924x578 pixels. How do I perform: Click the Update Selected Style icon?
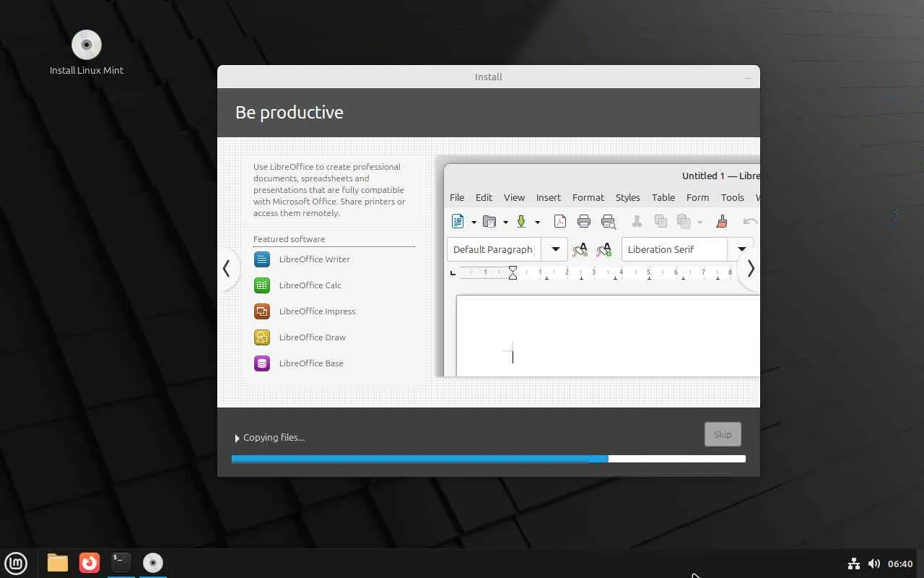[580, 250]
